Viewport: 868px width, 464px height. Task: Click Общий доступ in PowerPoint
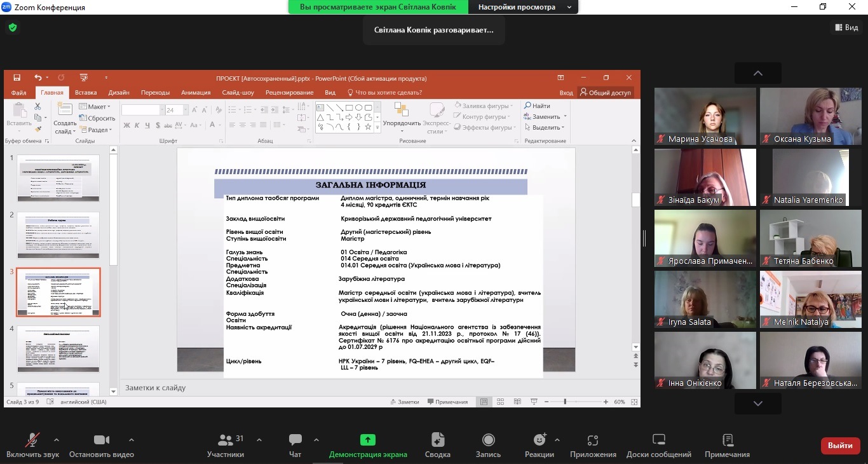point(605,93)
